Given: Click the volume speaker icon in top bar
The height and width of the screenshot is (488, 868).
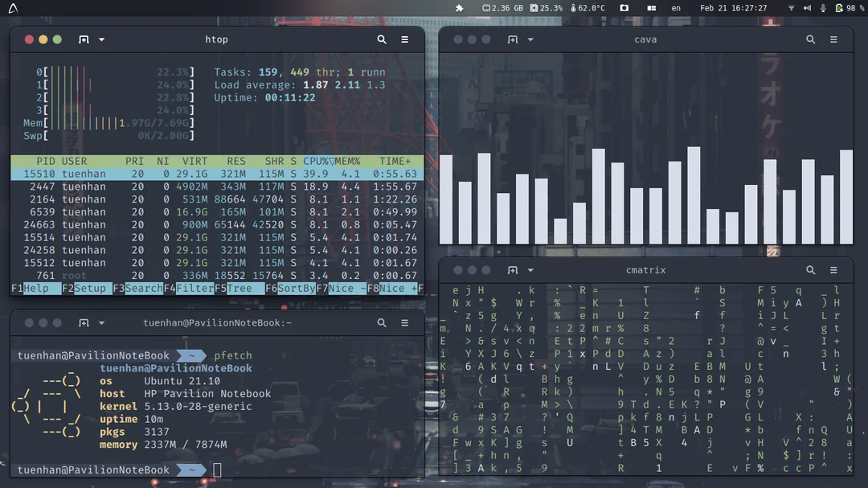Looking at the screenshot, I should [807, 8].
